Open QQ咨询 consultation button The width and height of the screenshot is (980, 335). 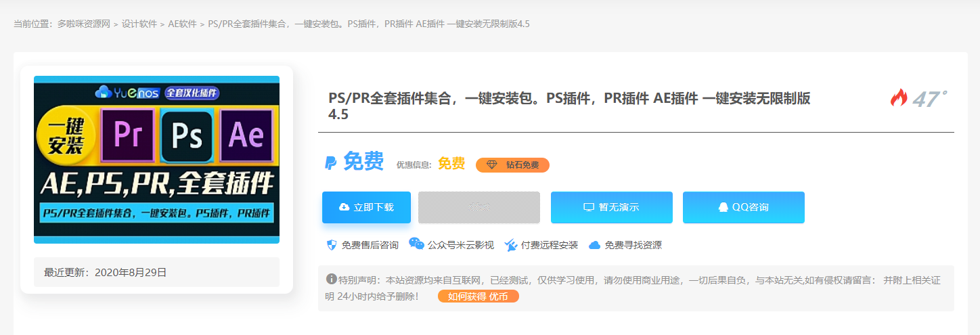(743, 207)
